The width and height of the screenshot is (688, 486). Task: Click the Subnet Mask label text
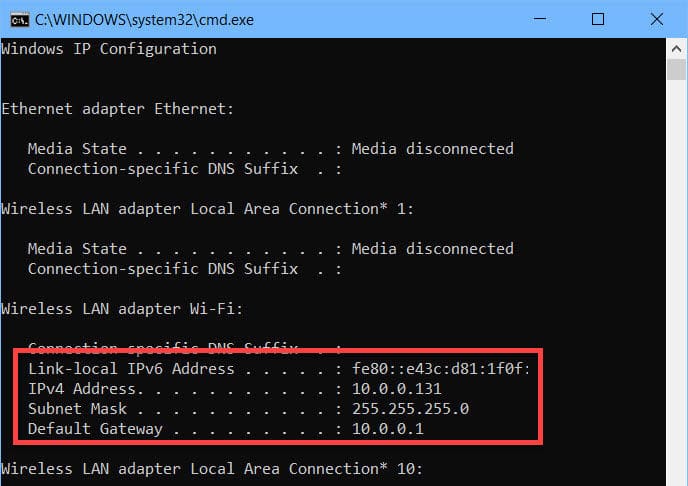click(77, 409)
